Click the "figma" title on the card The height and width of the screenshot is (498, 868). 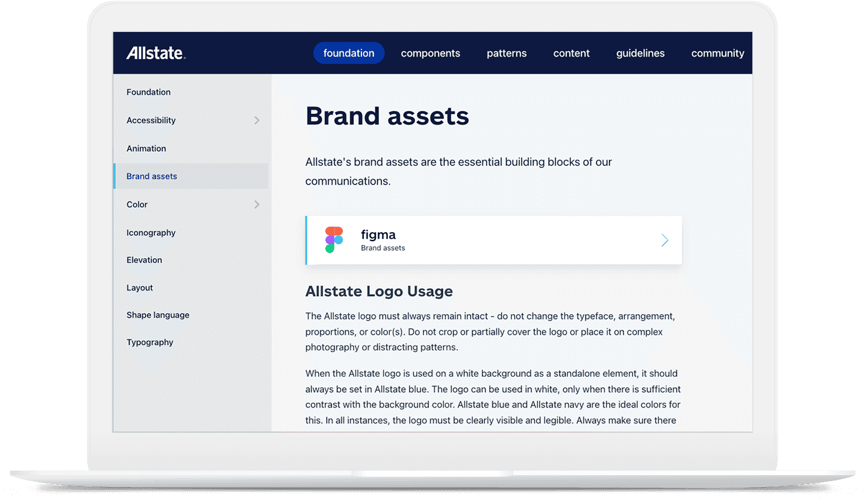[378, 235]
